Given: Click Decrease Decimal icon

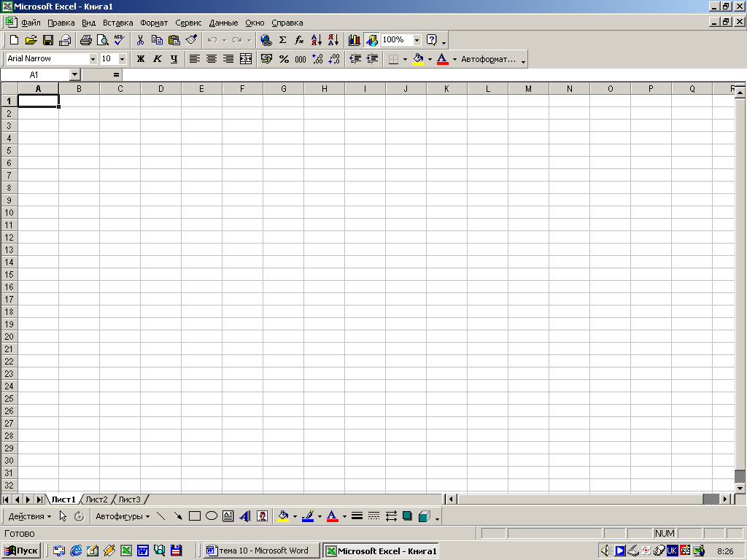Looking at the screenshot, I should coord(334,59).
